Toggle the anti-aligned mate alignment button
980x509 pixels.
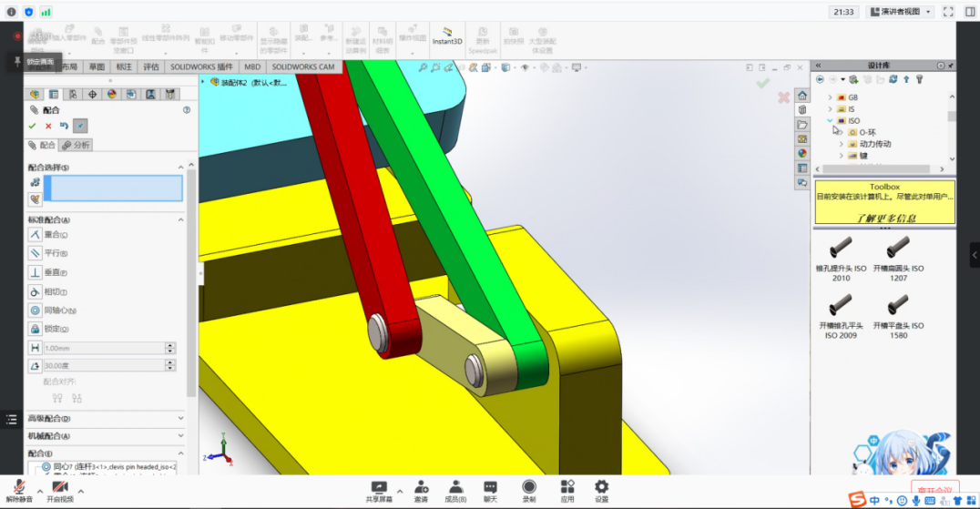(77, 398)
